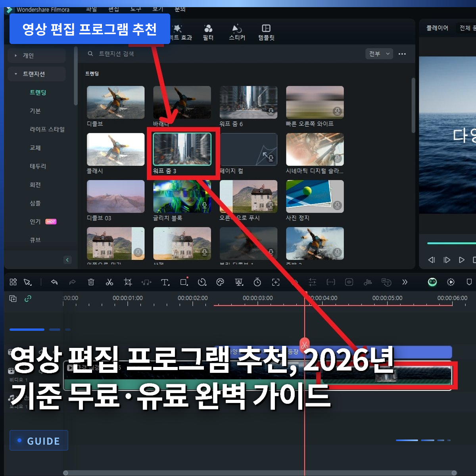Open the 큐브 category
This screenshot has height=476, width=476.
tap(35, 240)
